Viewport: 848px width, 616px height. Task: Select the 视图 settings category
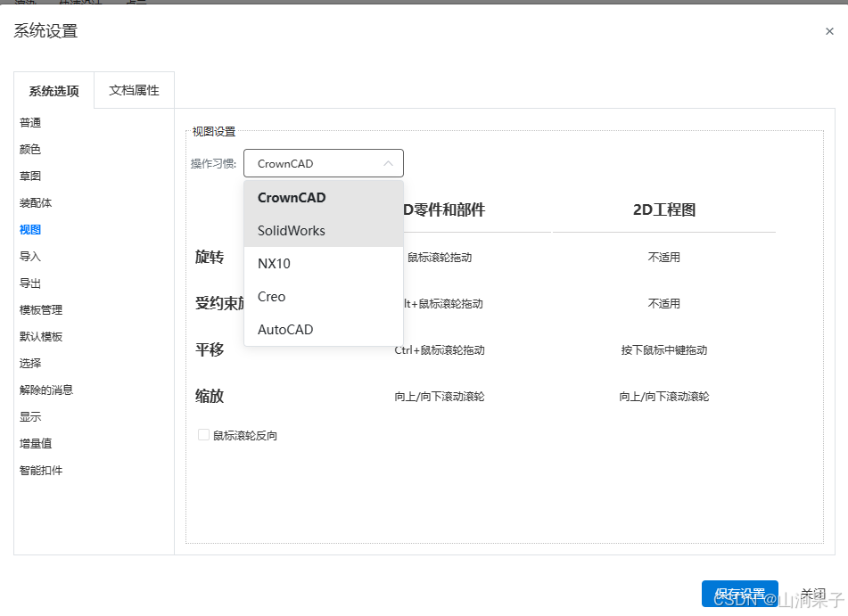point(30,230)
